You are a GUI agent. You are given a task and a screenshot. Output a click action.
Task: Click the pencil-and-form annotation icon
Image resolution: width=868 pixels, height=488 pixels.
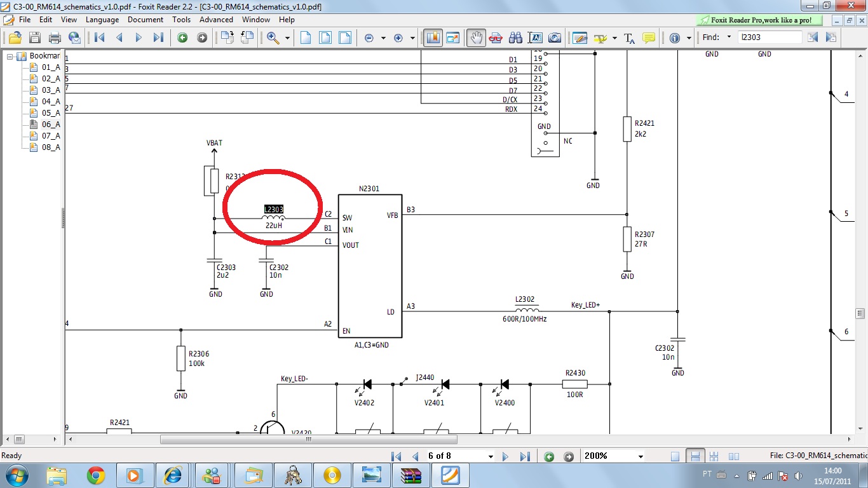(x=580, y=37)
